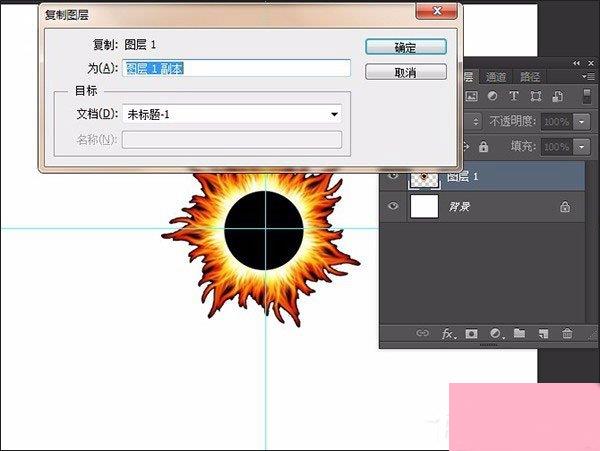Viewport: 600px width, 451px height.
Task: Click the 图层 1 layer name
Action: coord(463,176)
